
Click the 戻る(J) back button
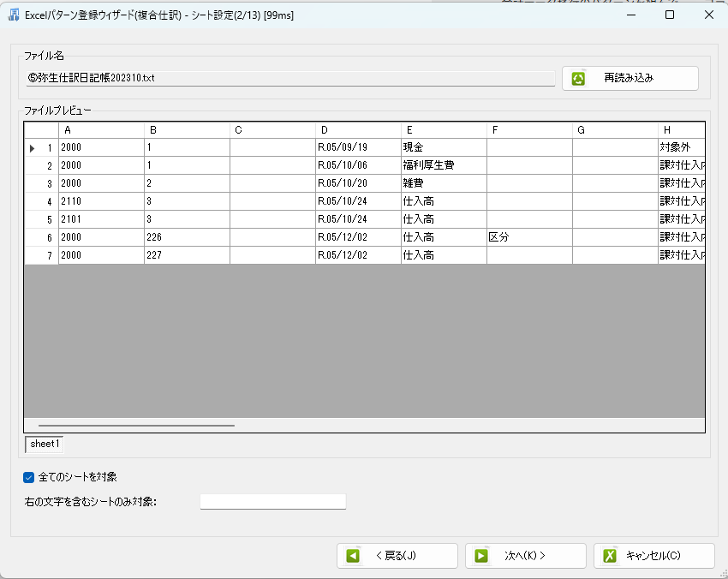[x=397, y=556]
